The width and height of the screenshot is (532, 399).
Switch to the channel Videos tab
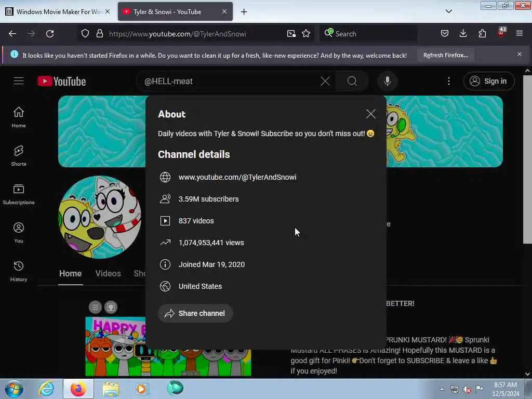108,273
